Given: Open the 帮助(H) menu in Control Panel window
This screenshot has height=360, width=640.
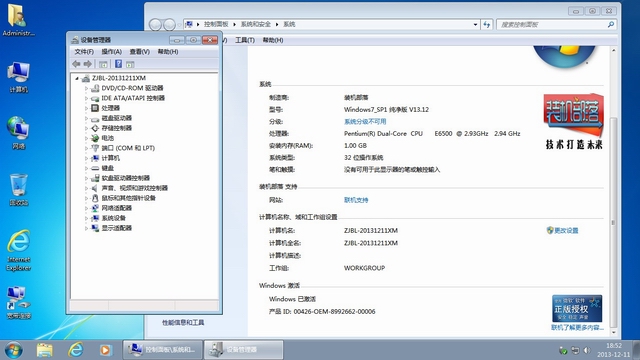Looking at the screenshot, I should pos(273,40).
